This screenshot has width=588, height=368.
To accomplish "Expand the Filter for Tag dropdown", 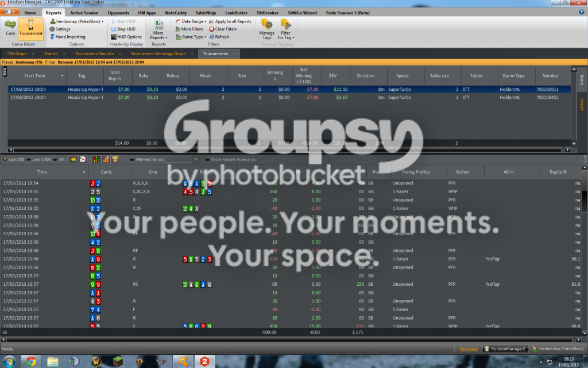I will pos(286,29).
